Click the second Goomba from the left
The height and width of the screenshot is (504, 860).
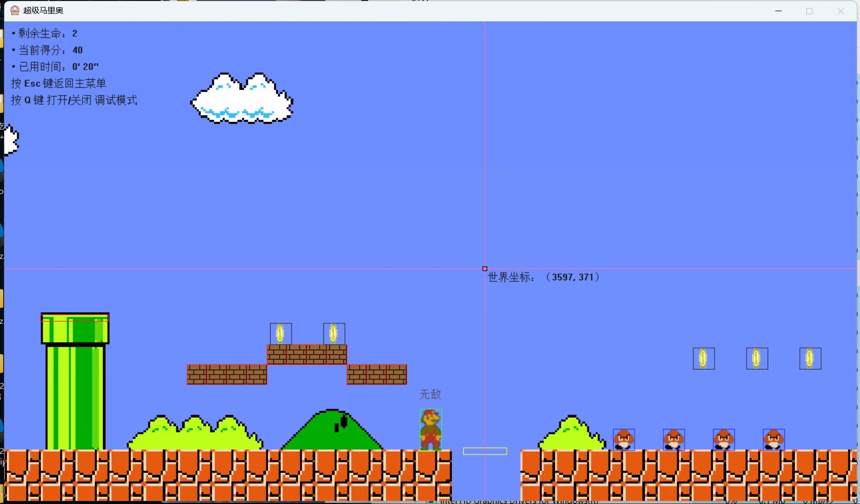point(674,440)
